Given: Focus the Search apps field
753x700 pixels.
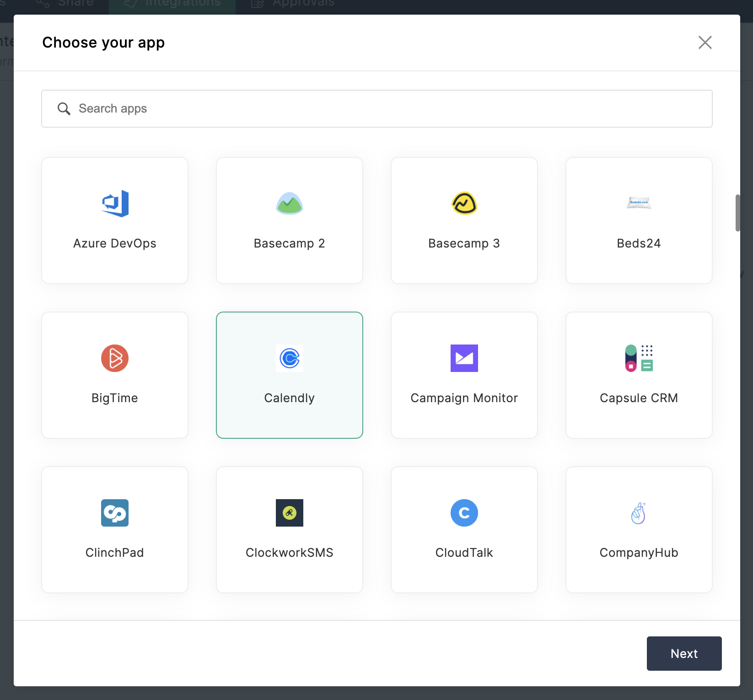Looking at the screenshot, I should click(x=377, y=109).
